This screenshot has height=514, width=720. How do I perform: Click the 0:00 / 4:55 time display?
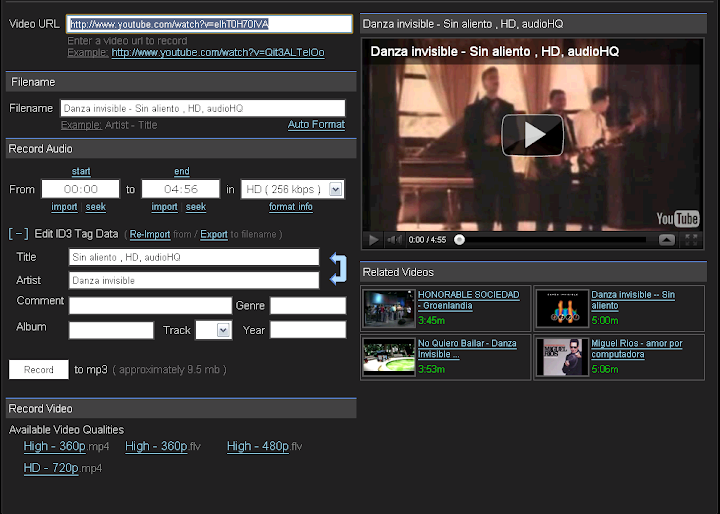click(427, 240)
